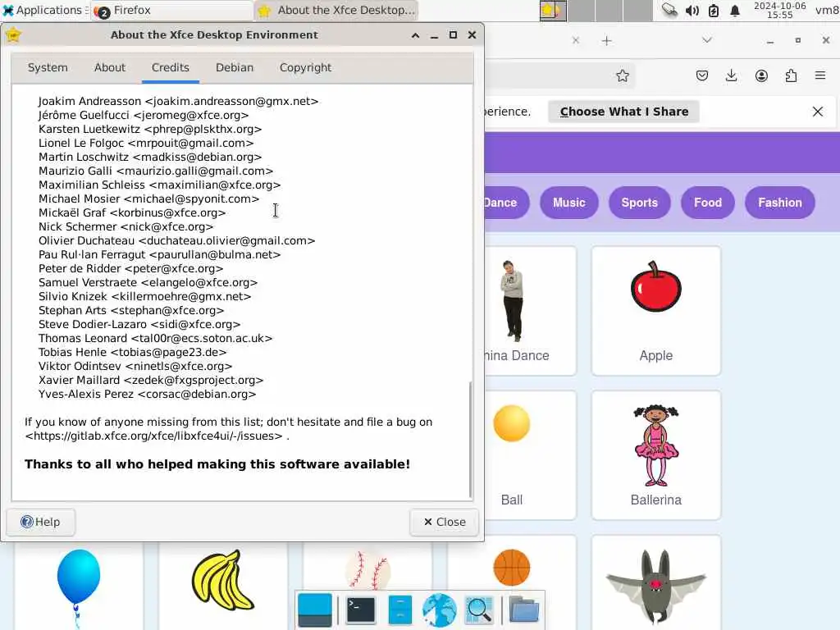Click the date and time clock
This screenshot has height=630, width=840.
(x=779, y=10)
